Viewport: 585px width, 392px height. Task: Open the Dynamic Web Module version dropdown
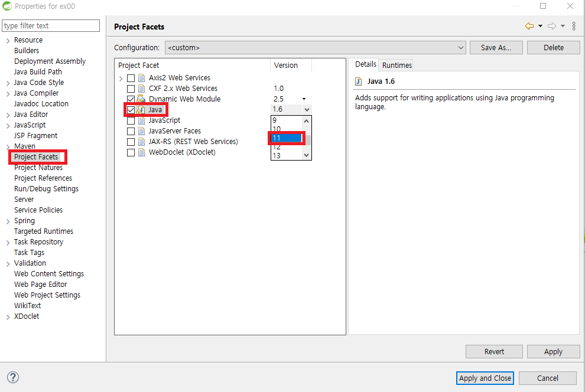[304, 99]
